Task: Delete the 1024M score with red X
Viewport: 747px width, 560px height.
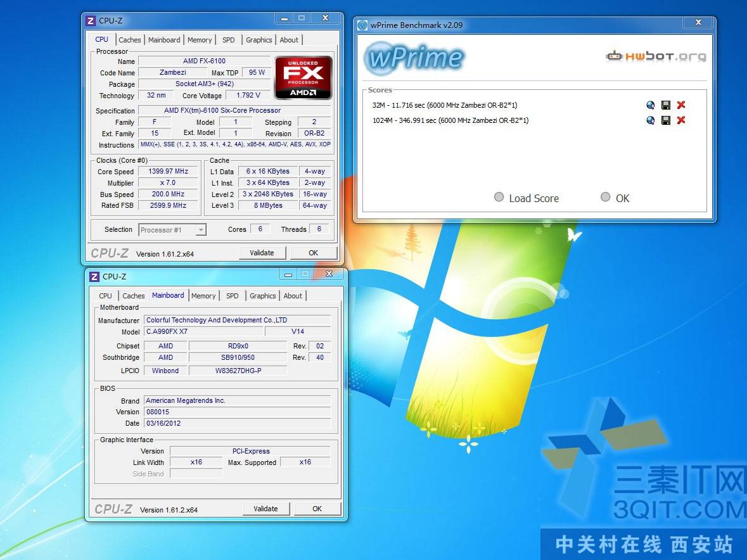Action: point(681,120)
